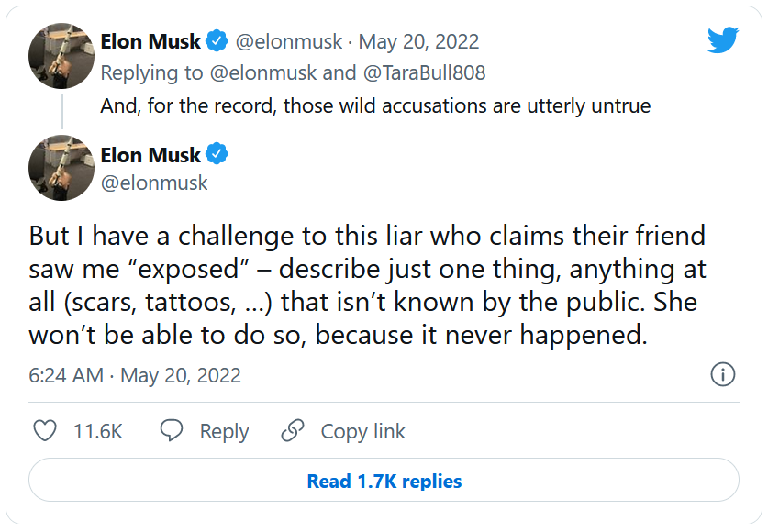Click the reply speech bubble icon
768x532 pixels.
coord(172,431)
